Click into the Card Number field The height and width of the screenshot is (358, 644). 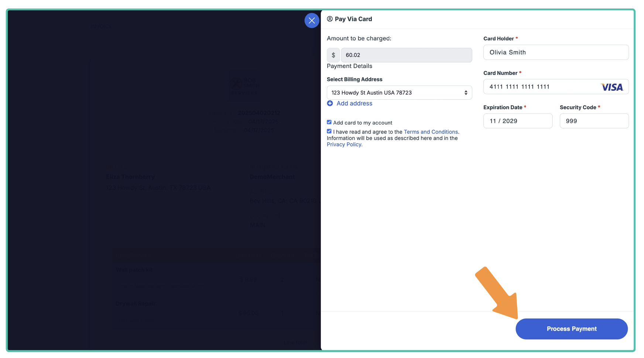[x=539, y=87]
